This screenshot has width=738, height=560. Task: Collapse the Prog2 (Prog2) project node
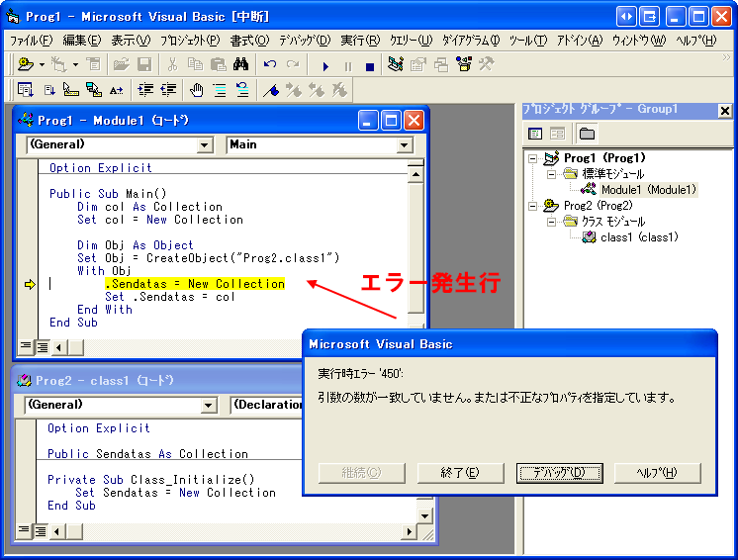tap(532, 206)
